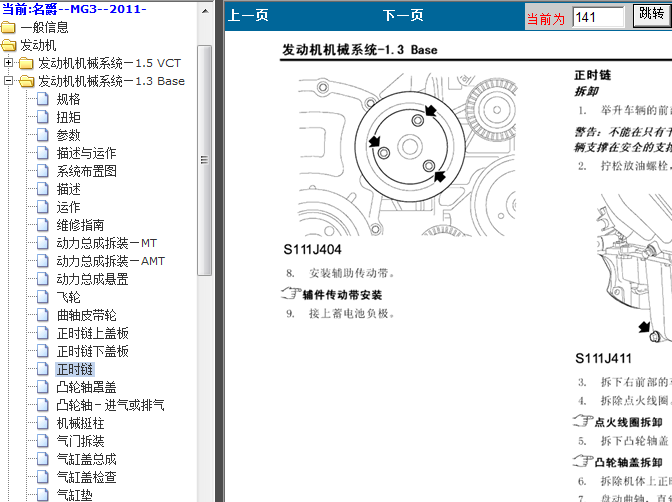Follow the 点火线圈拆卸 reference link
The height and width of the screenshot is (502, 672).
click(628, 422)
